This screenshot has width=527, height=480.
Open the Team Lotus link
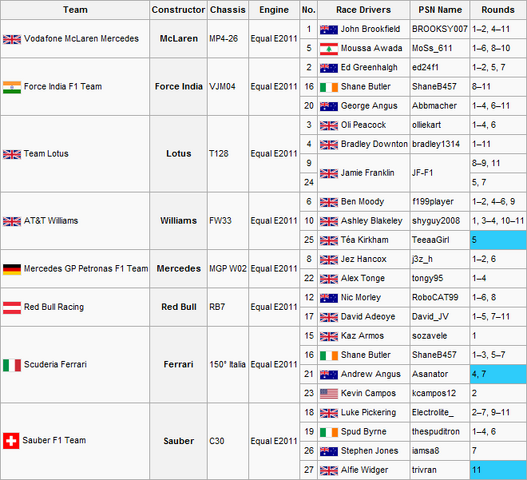click(46, 154)
